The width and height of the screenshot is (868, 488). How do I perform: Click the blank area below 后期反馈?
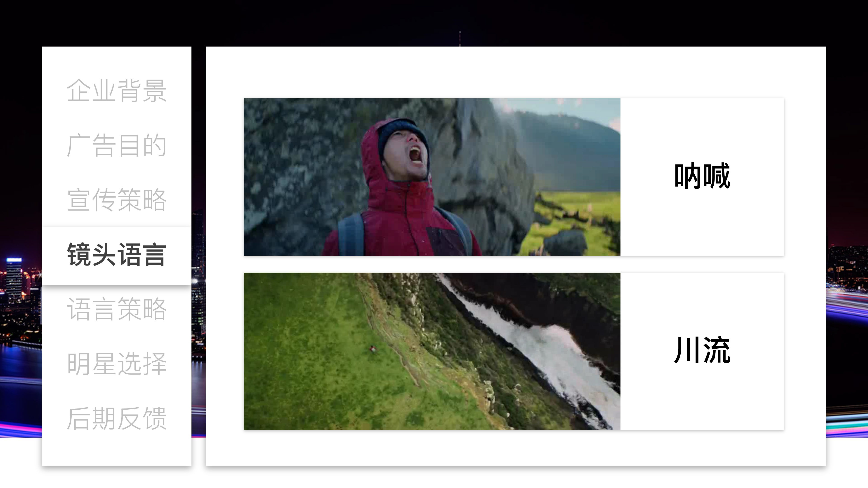pyautogui.click(x=117, y=450)
